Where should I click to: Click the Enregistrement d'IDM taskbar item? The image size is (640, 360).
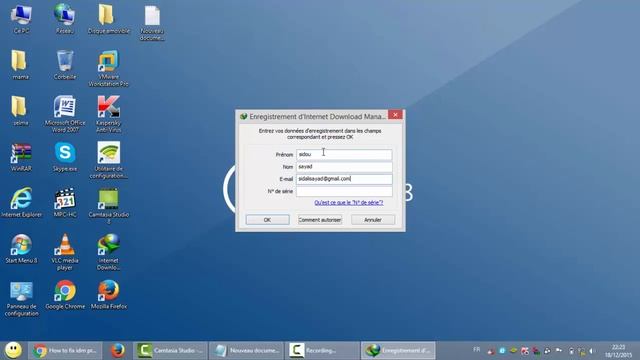(x=398, y=350)
